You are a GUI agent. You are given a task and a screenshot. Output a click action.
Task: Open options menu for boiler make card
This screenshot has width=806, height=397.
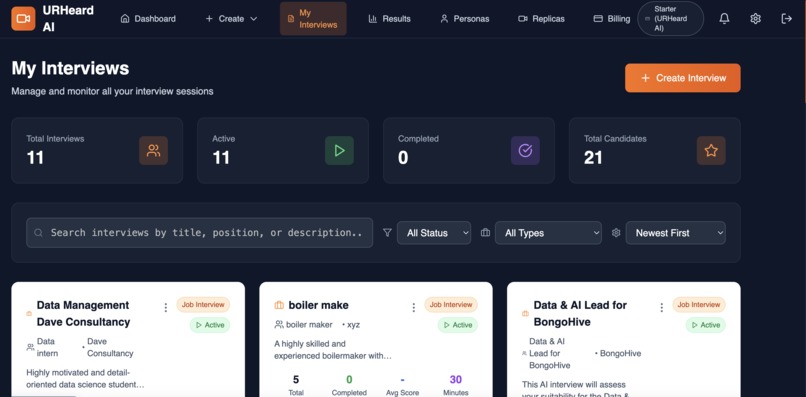click(x=413, y=308)
